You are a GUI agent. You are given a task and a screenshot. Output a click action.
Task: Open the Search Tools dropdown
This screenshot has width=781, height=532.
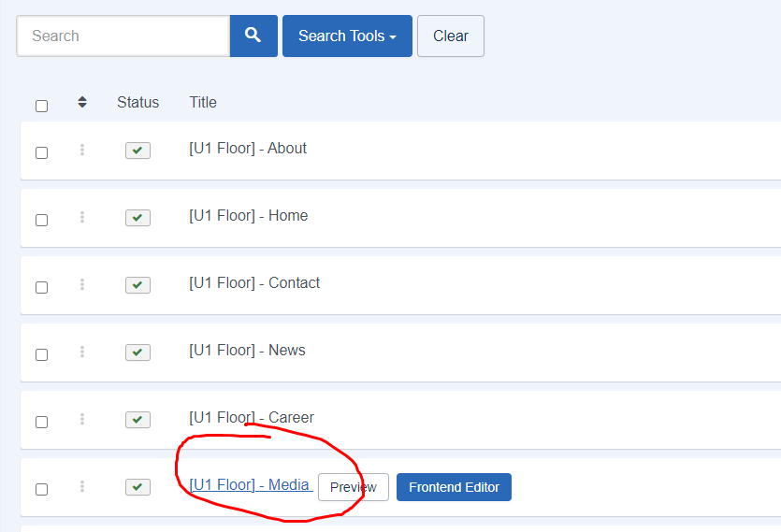(x=347, y=36)
